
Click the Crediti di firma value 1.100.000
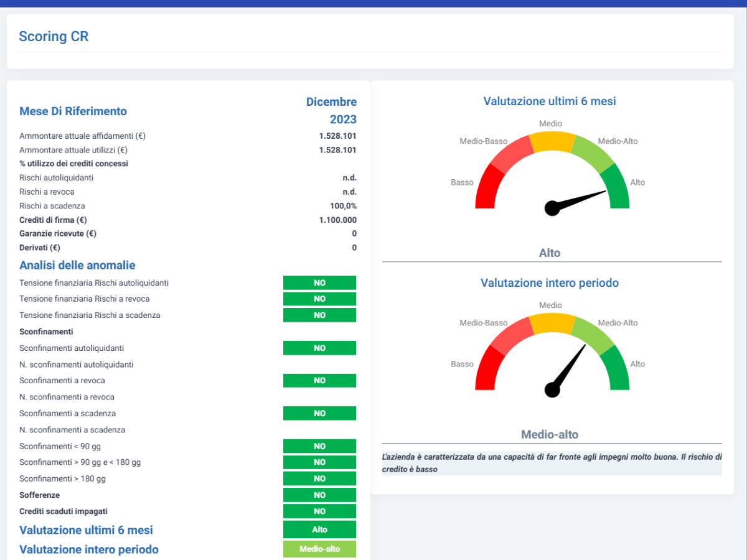coord(338,220)
